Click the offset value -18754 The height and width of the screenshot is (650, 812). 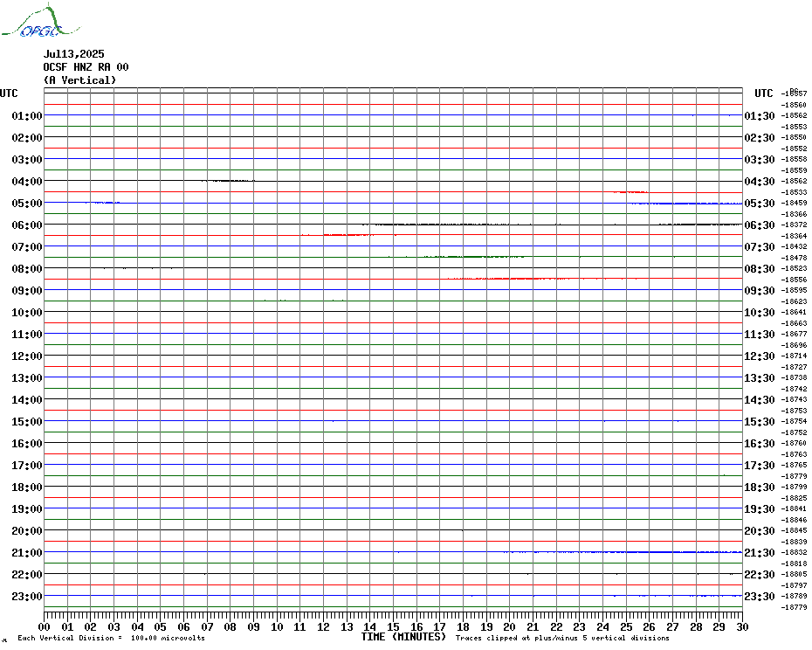(x=795, y=421)
